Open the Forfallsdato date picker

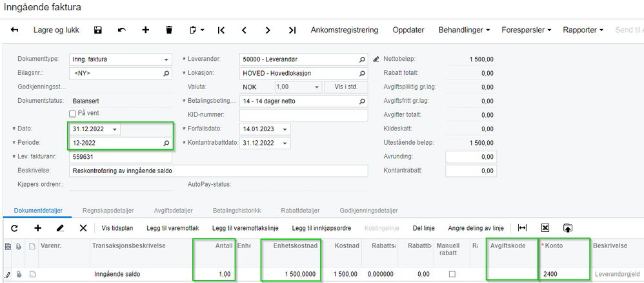tap(285, 129)
